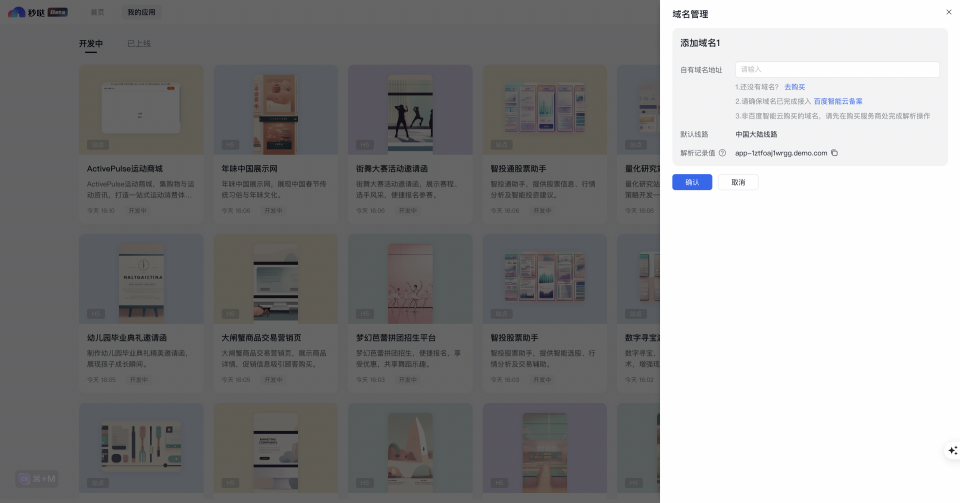
Task: Open 我的应用 in top navigation
Action: [x=141, y=12]
